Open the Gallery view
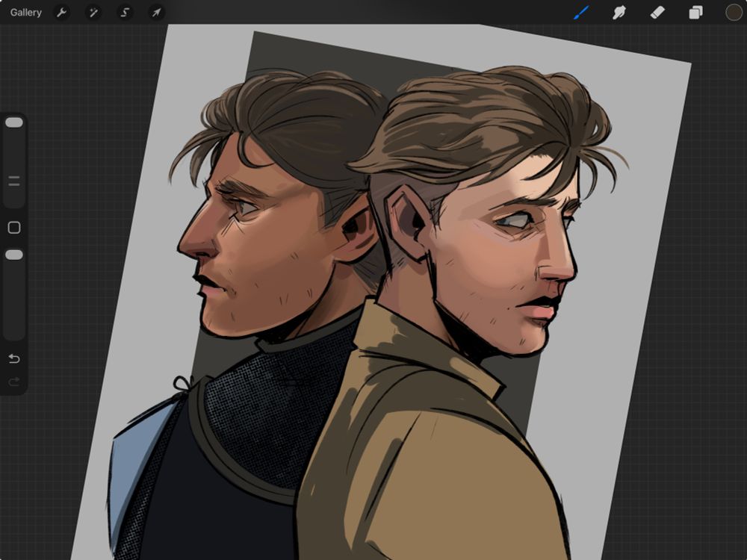Image resolution: width=747 pixels, height=560 pixels. tap(25, 13)
